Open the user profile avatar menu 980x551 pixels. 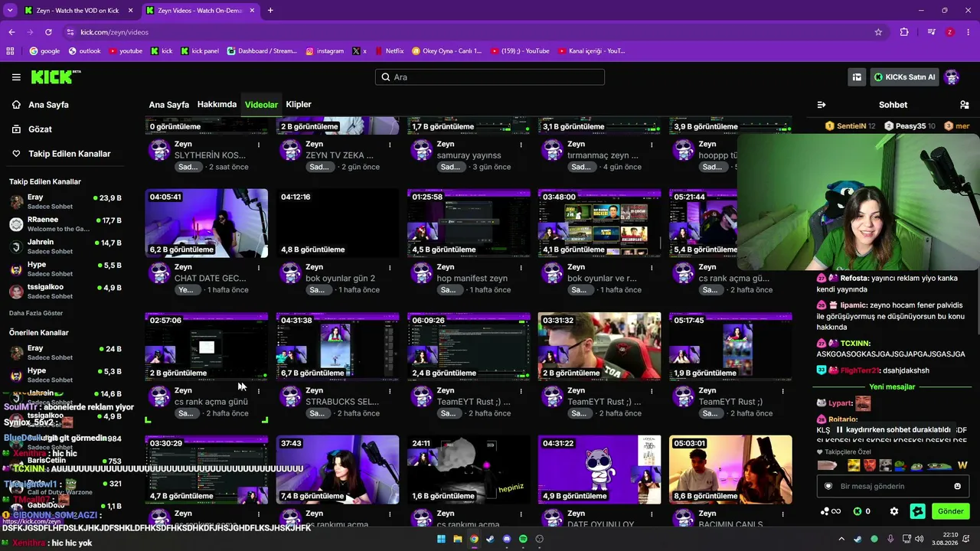(952, 77)
